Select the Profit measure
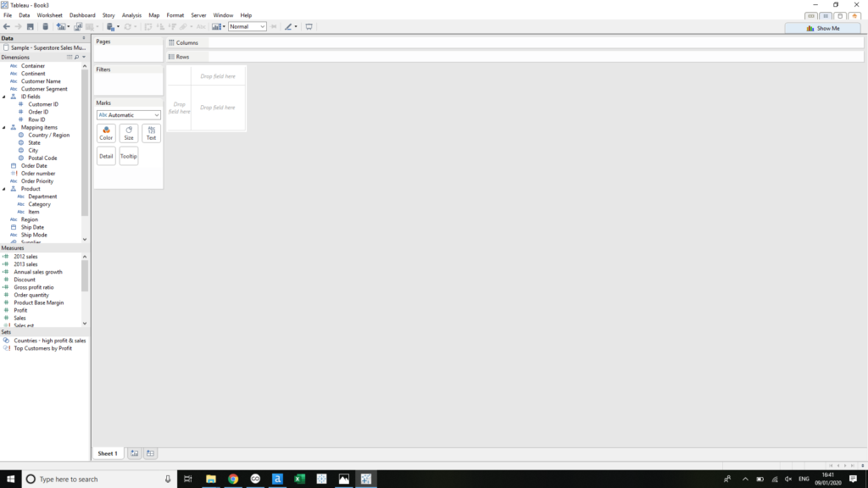The height and width of the screenshot is (488, 868). pos(20,310)
